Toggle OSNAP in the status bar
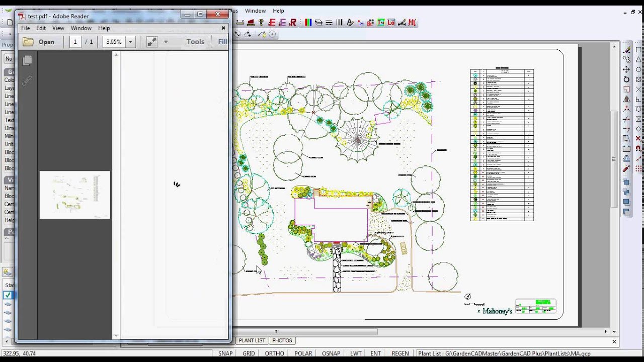This screenshot has width=644, height=362. pos(331,353)
